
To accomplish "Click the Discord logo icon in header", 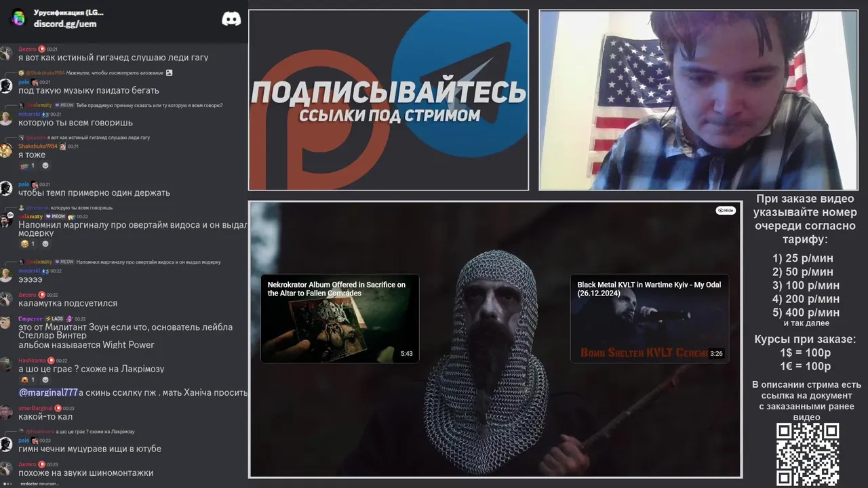I will click(231, 19).
